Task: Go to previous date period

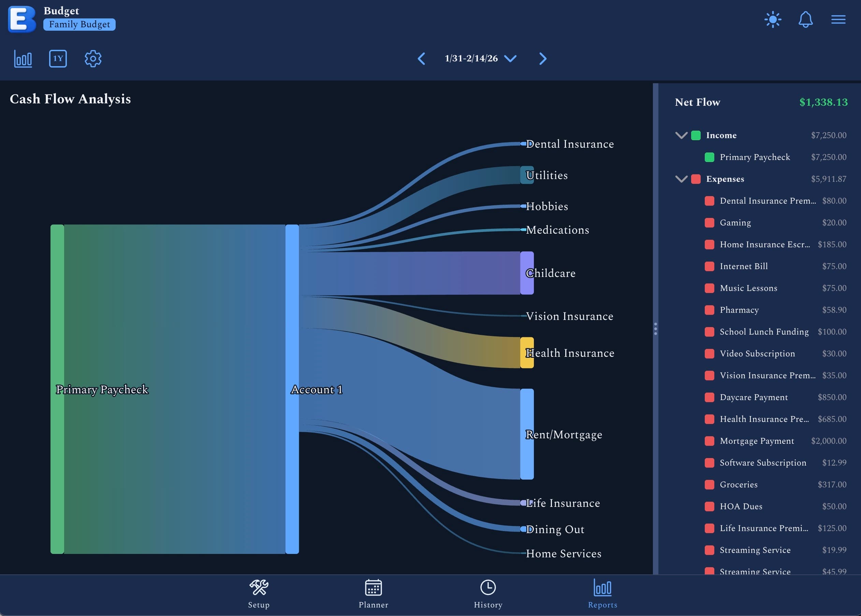Action: (x=421, y=59)
